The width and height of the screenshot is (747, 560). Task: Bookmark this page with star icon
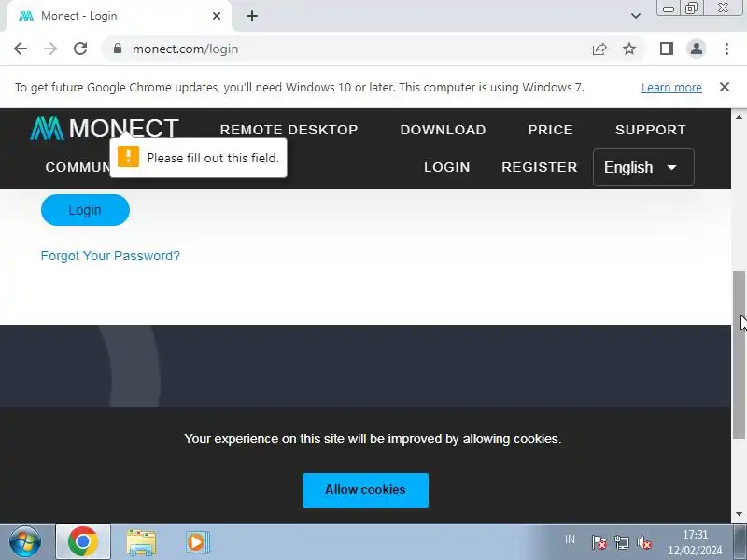(x=629, y=49)
